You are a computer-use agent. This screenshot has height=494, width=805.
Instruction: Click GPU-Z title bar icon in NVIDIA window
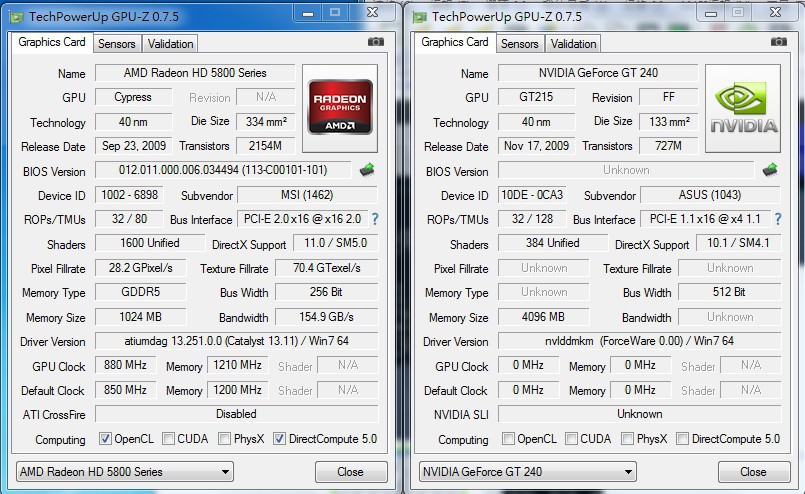click(x=419, y=17)
